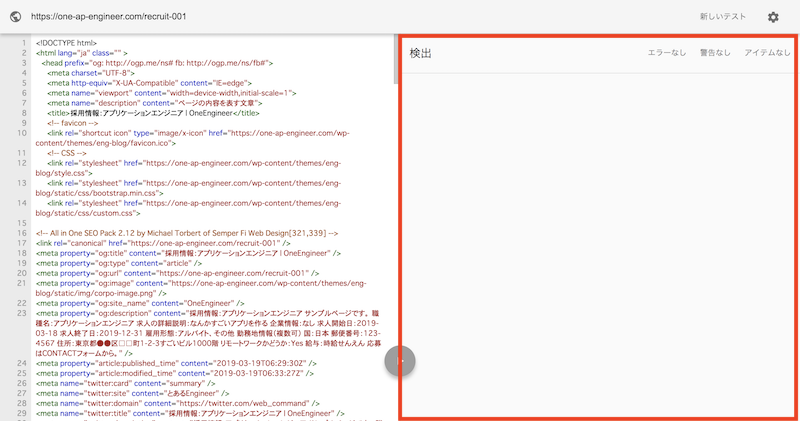Click the og:type article line
Image resolution: width=800 pixels, height=421 pixels.
tap(119, 263)
